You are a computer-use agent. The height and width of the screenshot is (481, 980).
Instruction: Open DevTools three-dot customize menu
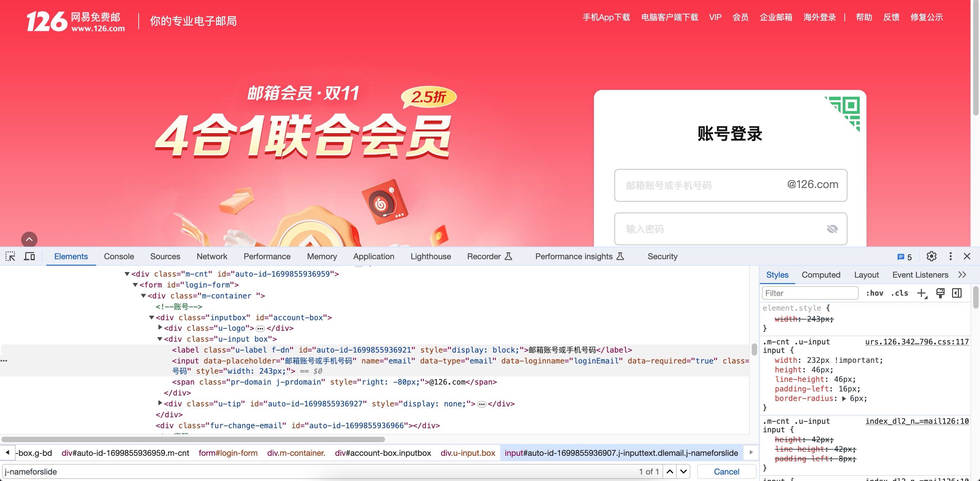pos(950,256)
